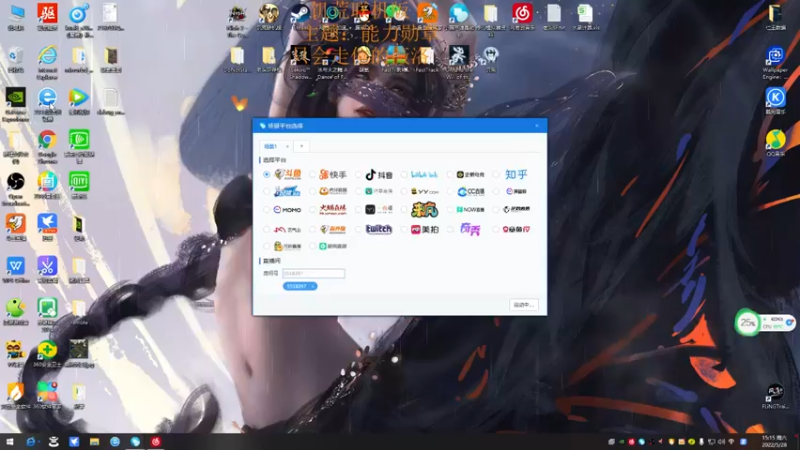
Task: Launch OBS Studio desktop icon
Action: click(16, 188)
